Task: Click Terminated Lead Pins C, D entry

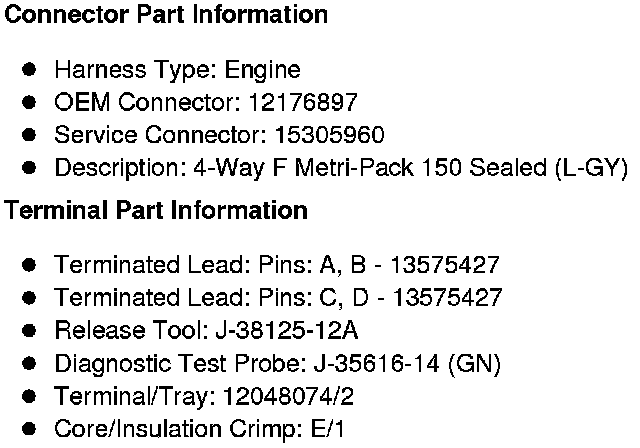Action: (278, 297)
